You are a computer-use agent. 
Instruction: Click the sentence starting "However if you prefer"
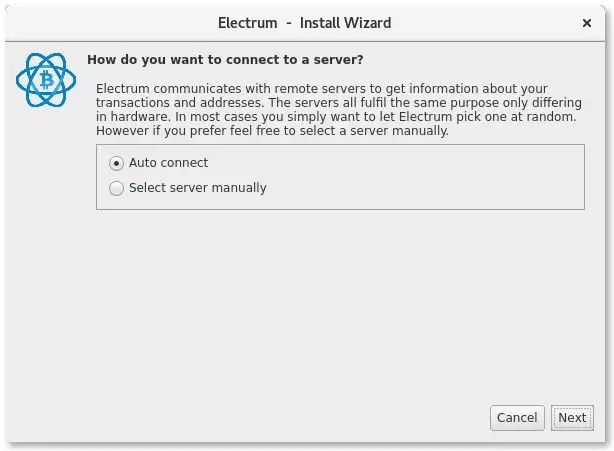(272, 131)
